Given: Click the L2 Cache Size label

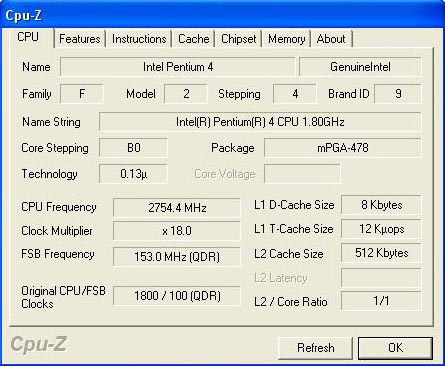Looking at the screenshot, I should [289, 254].
